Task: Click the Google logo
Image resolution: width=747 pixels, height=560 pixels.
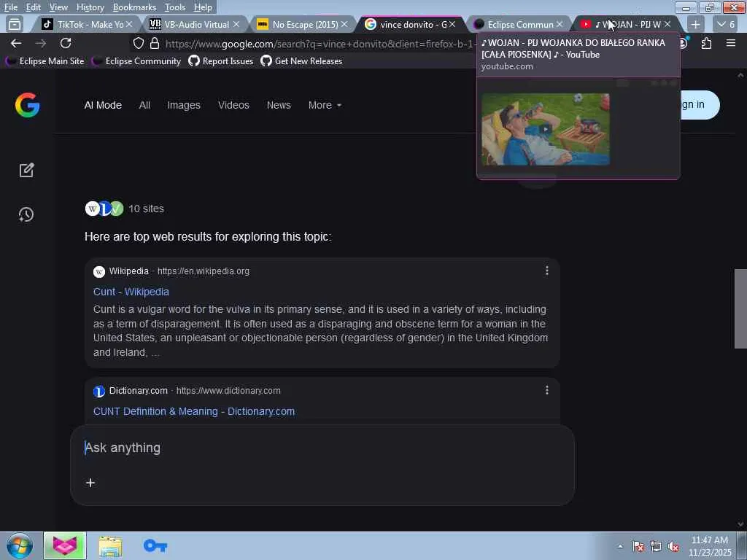Action: pos(27,105)
